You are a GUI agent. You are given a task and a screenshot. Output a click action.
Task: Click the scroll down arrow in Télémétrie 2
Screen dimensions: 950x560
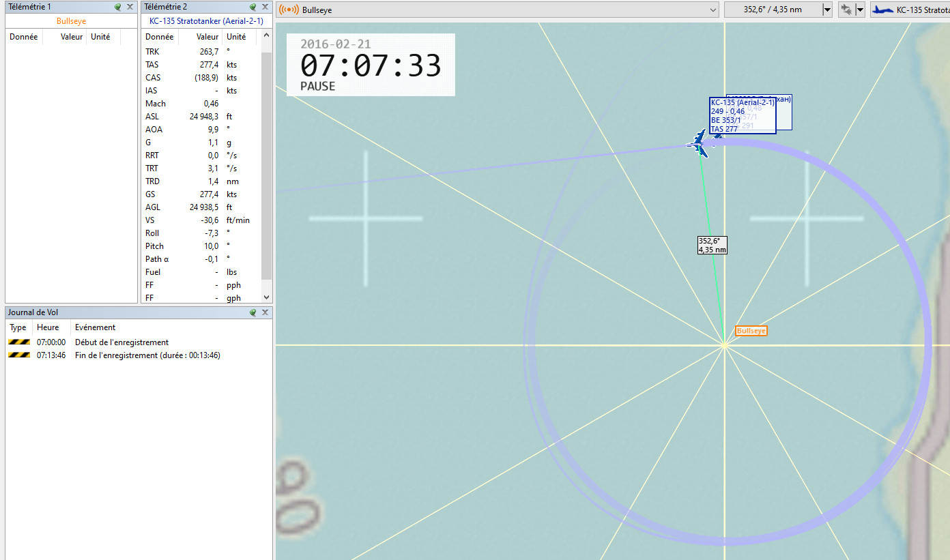point(267,298)
